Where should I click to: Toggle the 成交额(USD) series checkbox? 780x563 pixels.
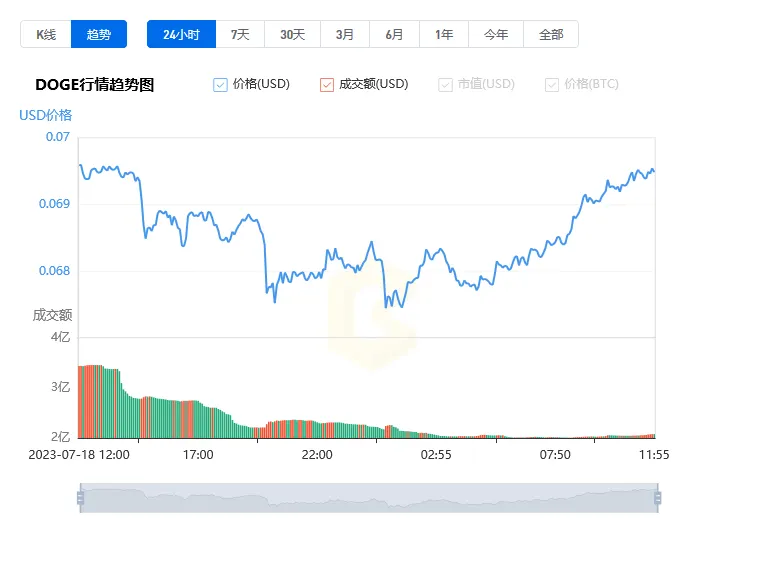(327, 85)
